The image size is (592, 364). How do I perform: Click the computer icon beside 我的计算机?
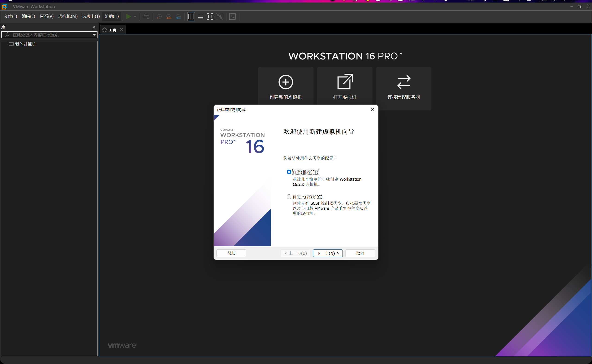coord(11,44)
